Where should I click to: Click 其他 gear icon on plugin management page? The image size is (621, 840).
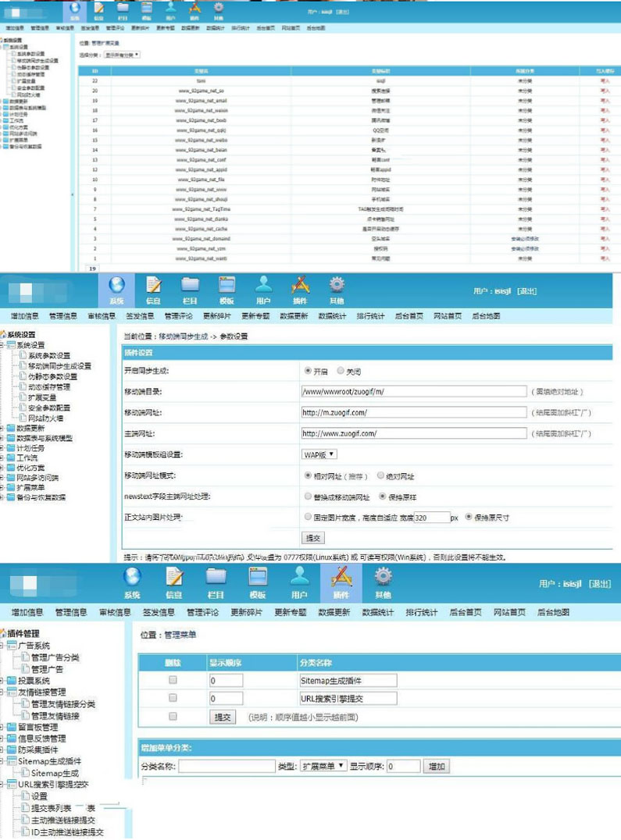[x=383, y=583]
